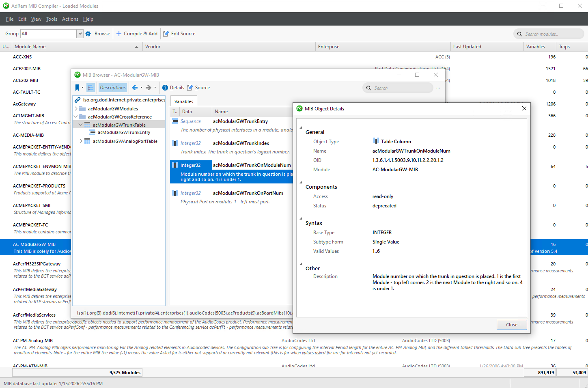
Task: Select acModularGWTrunkEntry in the tree
Action: click(124, 132)
